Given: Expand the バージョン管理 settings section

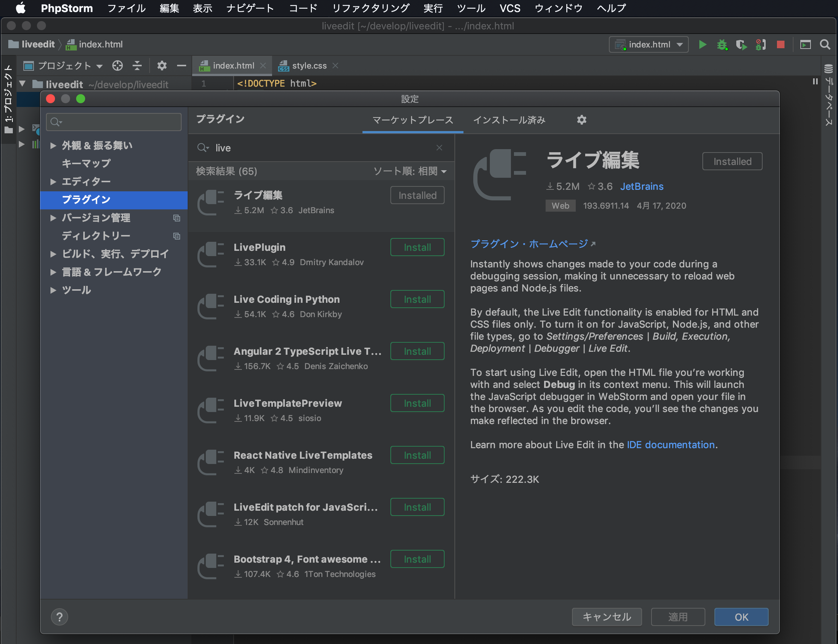Looking at the screenshot, I should click(x=52, y=218).
